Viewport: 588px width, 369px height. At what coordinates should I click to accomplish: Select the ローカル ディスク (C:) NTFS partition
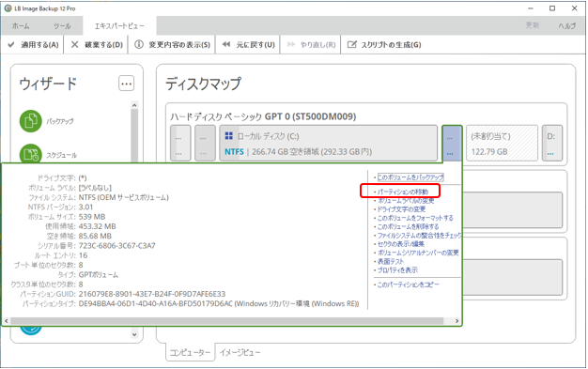click(328, 144)
